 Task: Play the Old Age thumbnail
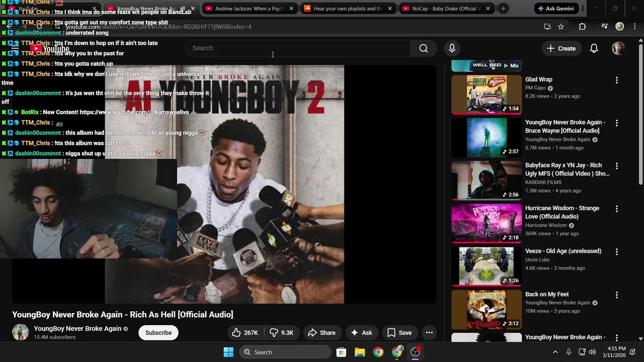(x=487, y=266)
